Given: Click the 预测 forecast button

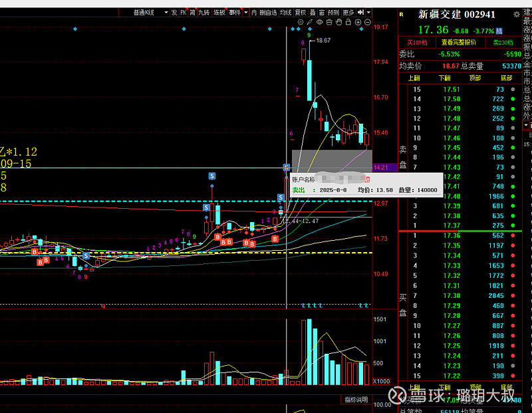Looking at the screenshot, I should 334,13.
